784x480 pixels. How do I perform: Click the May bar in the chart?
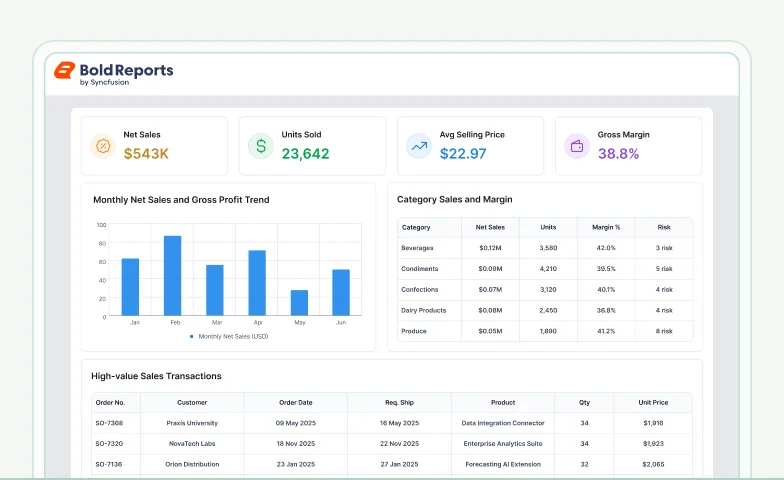click(300, 302)
